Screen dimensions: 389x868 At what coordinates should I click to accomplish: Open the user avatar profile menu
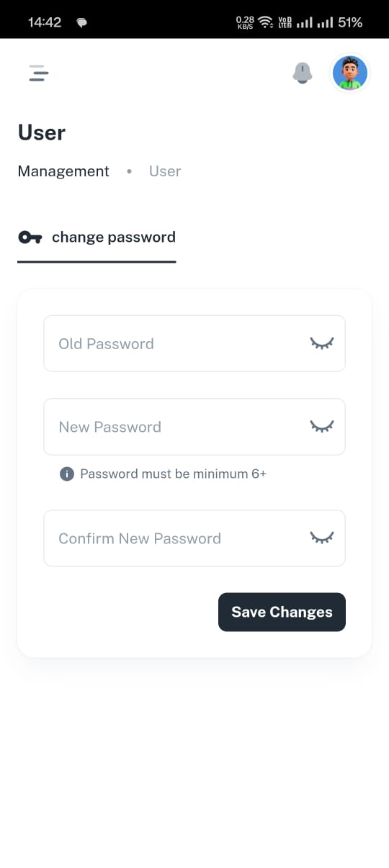tap(350, 73)
